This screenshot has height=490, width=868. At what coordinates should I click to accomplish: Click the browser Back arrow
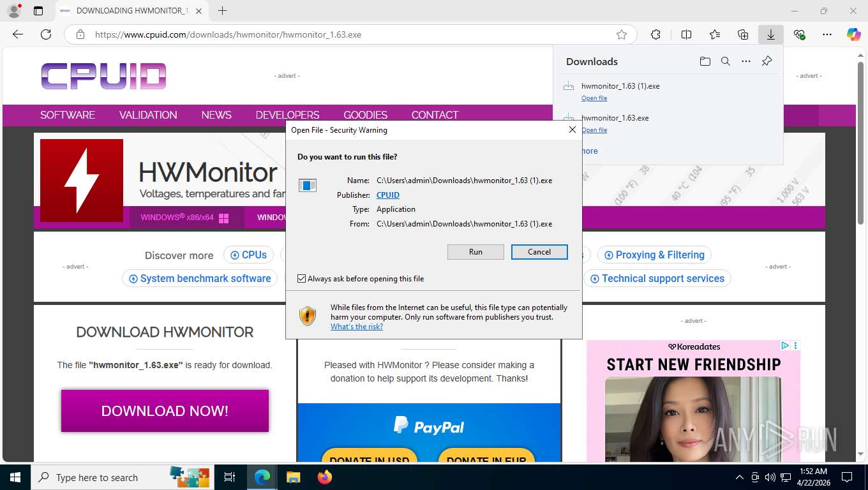pyautogui.click(x=18, y=34)
